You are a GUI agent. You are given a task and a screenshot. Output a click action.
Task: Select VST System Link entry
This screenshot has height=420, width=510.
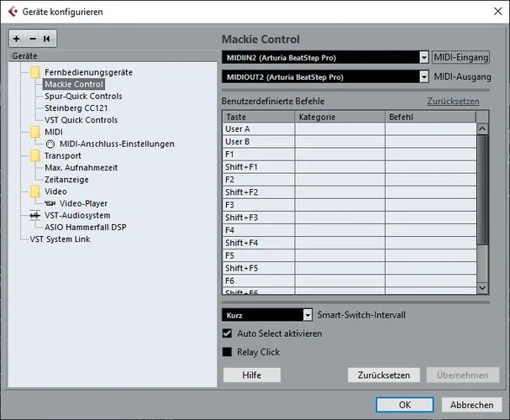tap(60, 239)
